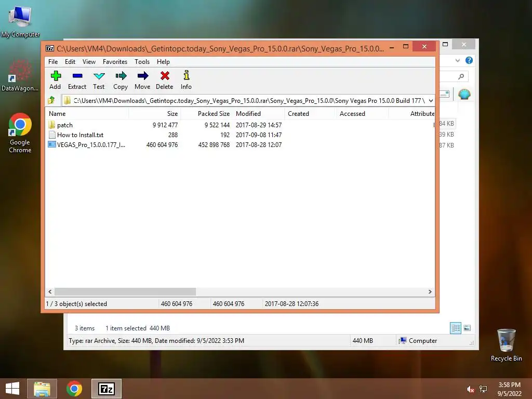The width and height of the screenshot is (532, 399).
Task: Sort by Packed Size column header
Action: tap(206, 114)
